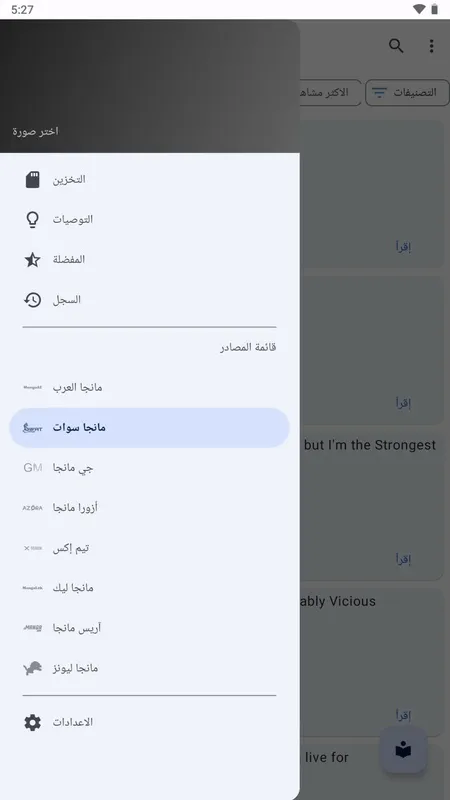Tap the floating reader book button

[403, 750]
